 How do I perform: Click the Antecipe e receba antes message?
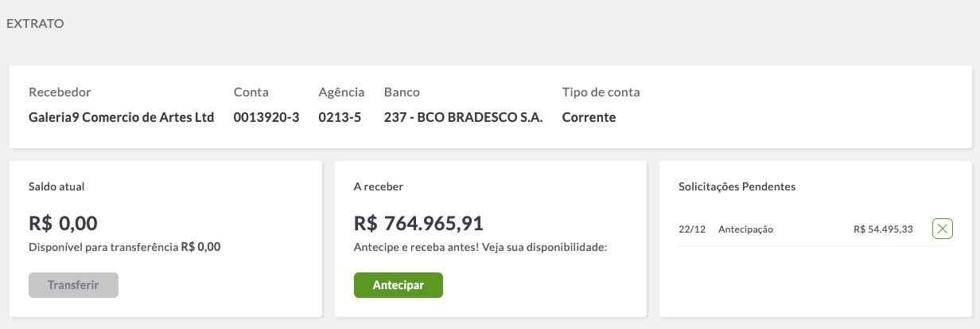coord(480,247)
